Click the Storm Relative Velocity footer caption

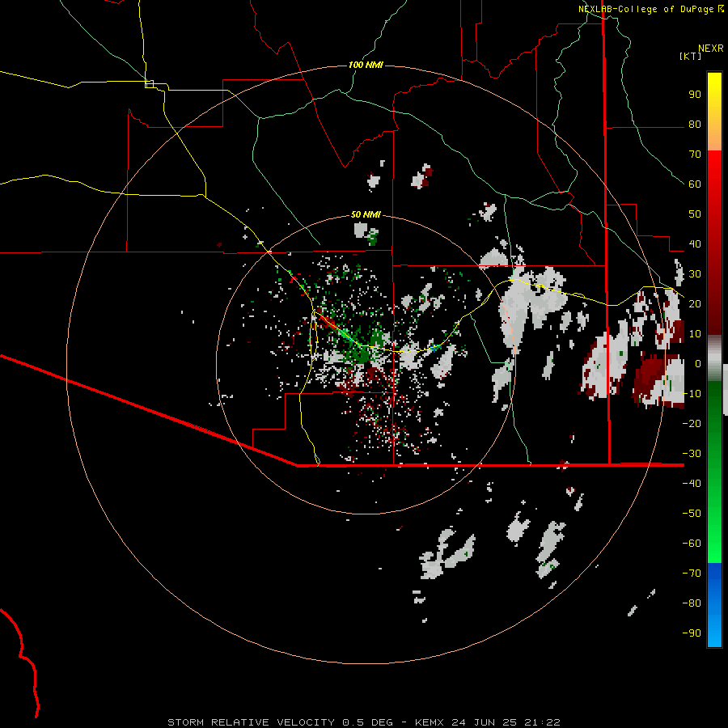(x=364, y=722)
